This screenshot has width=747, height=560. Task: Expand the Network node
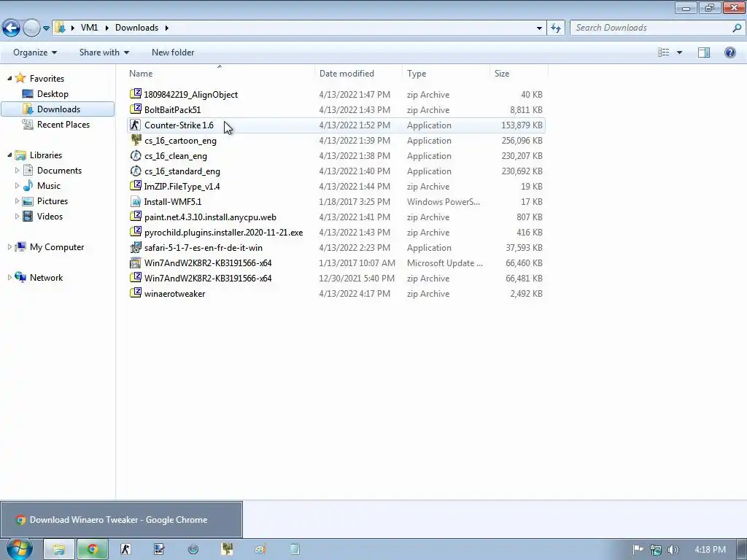pyautogui.click(x=9, y=277)
